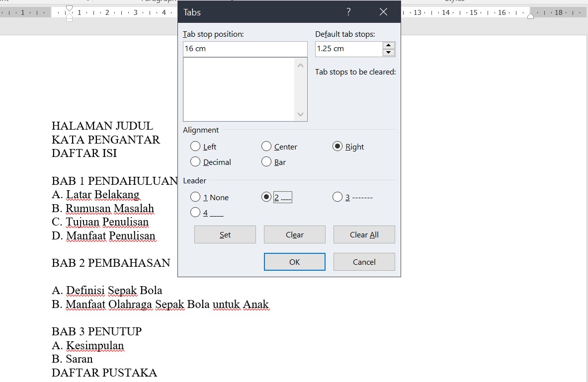Click the Default tab stops value field
This screenshot has height=382, width=588.
348,49
